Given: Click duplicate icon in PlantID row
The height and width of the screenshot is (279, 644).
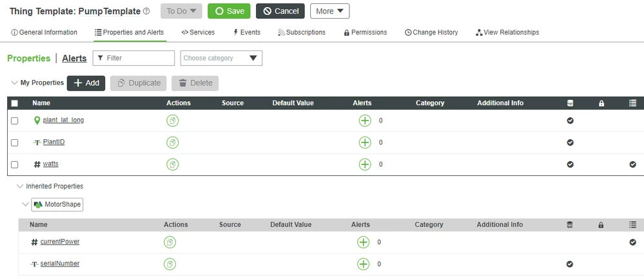Looking at the screenshot, I should [x=173, y=142].
